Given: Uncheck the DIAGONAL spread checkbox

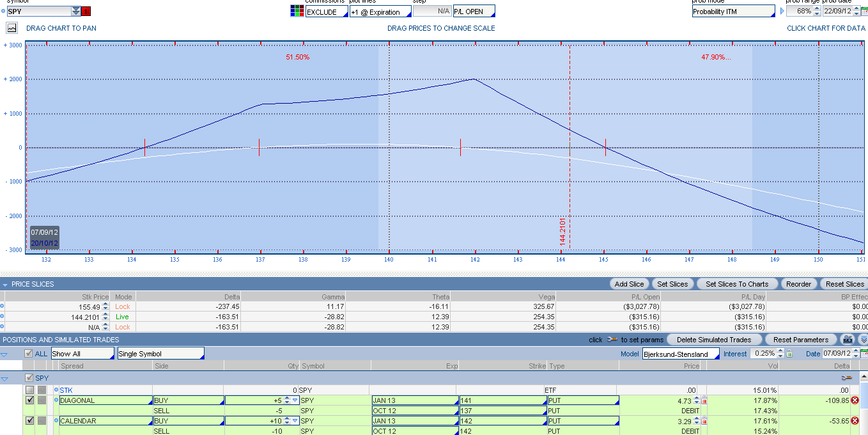Looking at the screenshot, I should coord(29,400).
